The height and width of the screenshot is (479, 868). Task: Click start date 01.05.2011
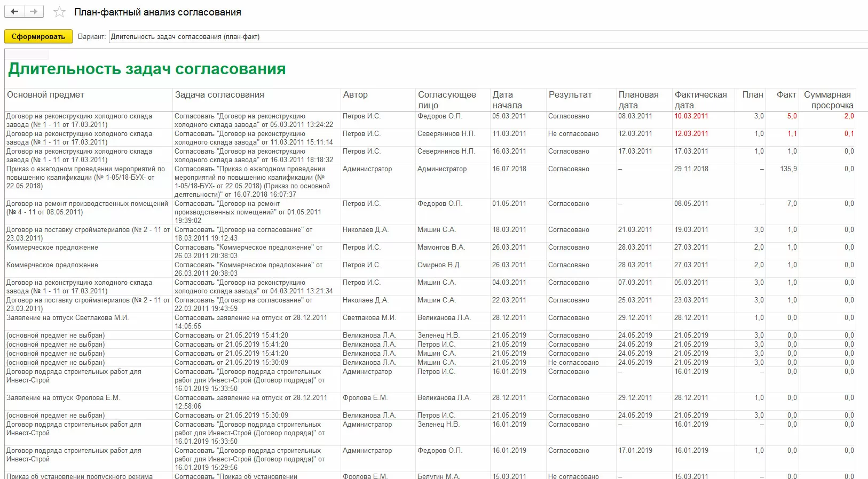click(509, 204)
